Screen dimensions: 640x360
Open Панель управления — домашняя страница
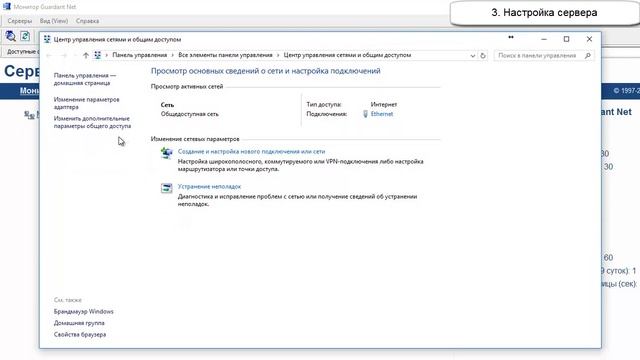click(x=84, y=79)
